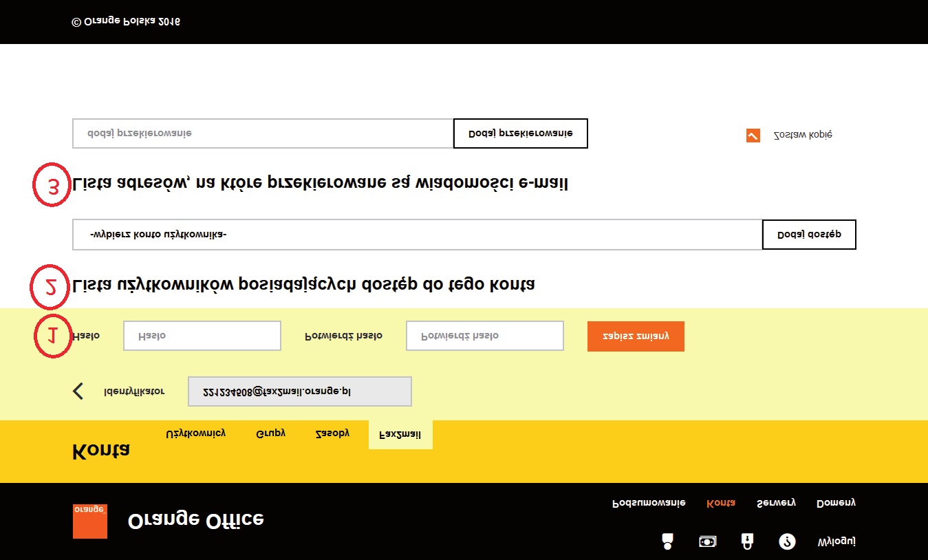Open the payments banknote icon
This screenshot has width=928, height=560.
(707, 541)
